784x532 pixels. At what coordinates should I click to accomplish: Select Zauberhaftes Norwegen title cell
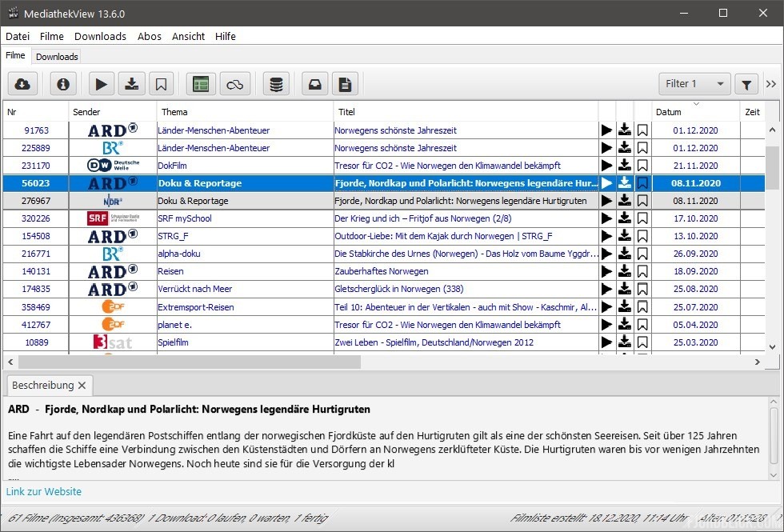[x=466, y=271]
